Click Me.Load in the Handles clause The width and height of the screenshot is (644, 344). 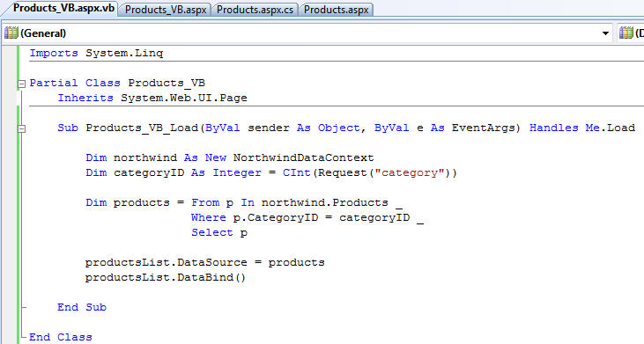click(611, 128)
